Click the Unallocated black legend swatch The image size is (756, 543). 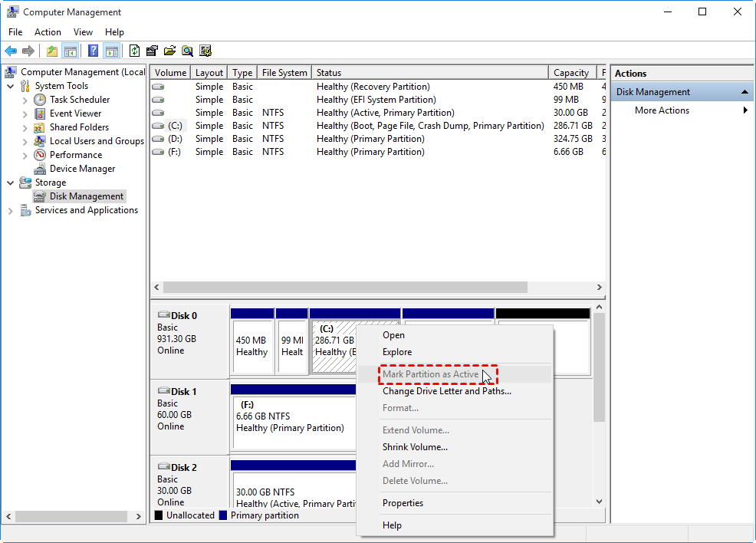click(159, 515)
